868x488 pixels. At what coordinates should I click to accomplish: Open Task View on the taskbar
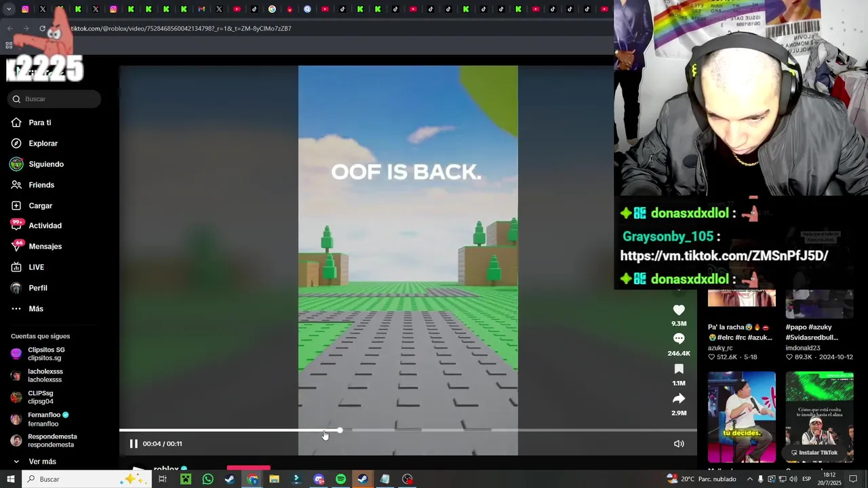(163, 479)
